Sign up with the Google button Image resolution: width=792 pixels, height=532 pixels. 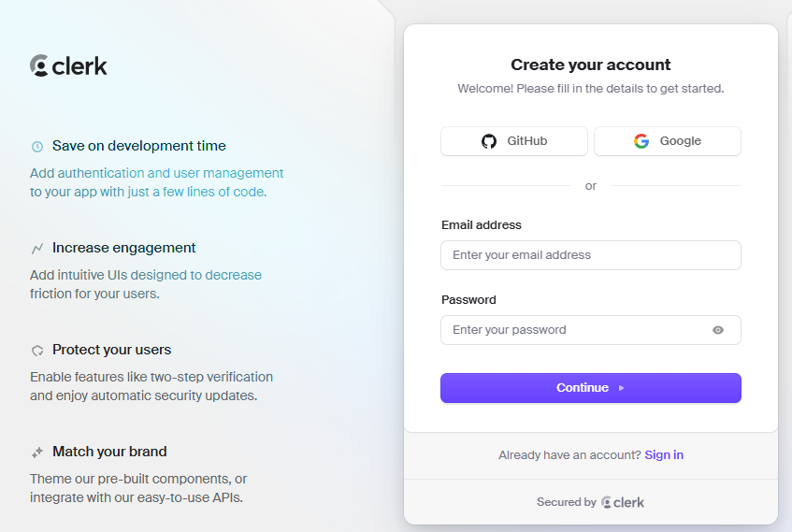(668, 141)
